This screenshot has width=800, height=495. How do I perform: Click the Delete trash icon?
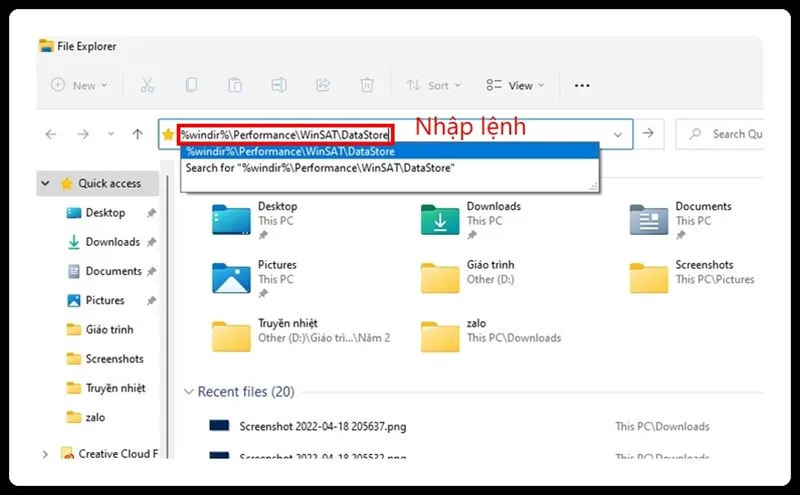367,85
